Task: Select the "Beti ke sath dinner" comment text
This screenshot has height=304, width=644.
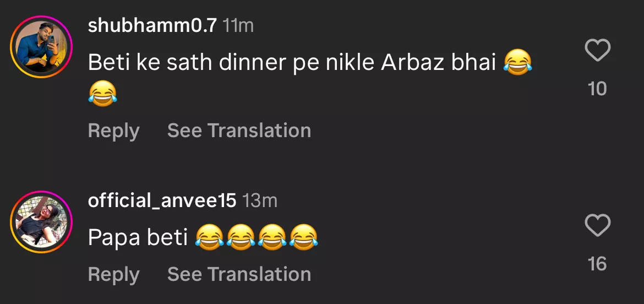Action: (x=292, y=63)
